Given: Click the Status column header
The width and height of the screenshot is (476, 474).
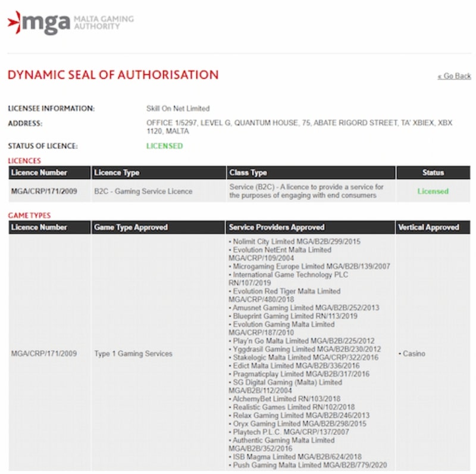Looking at the screenshot, I should coord(433,173).
